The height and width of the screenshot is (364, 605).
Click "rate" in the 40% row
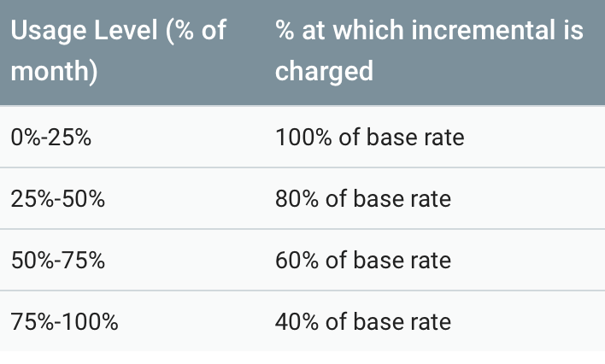[x=431, y=322]
